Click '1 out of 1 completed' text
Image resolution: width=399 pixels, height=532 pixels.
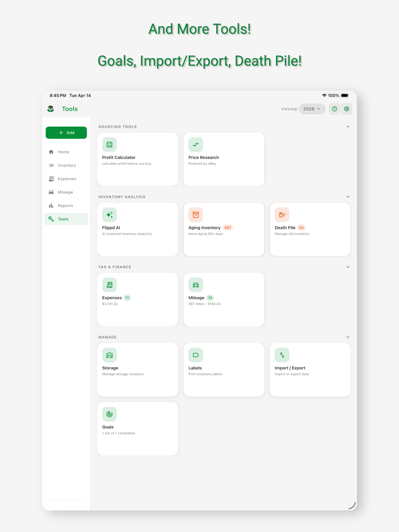coord(118,433)
